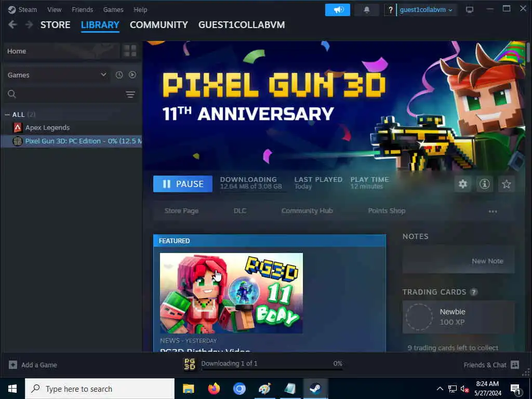Open the DLC link
Image resolution: width=532 pixels, height=399 pixels.
[240, 211]
